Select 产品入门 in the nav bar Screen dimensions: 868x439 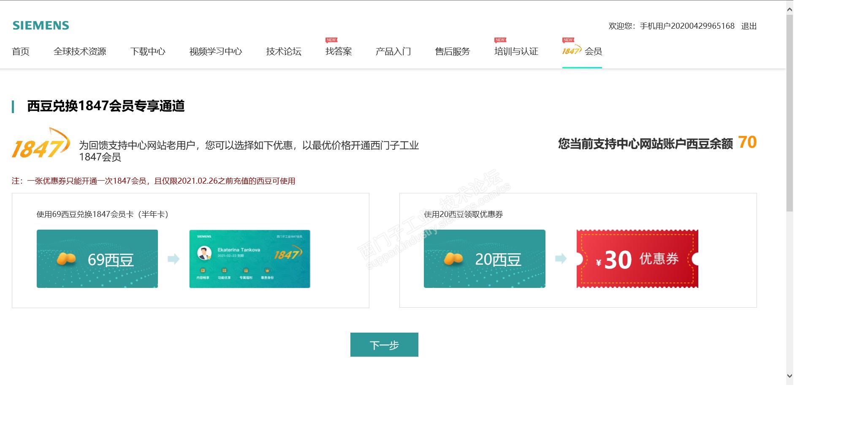click(x=393, y=51)
